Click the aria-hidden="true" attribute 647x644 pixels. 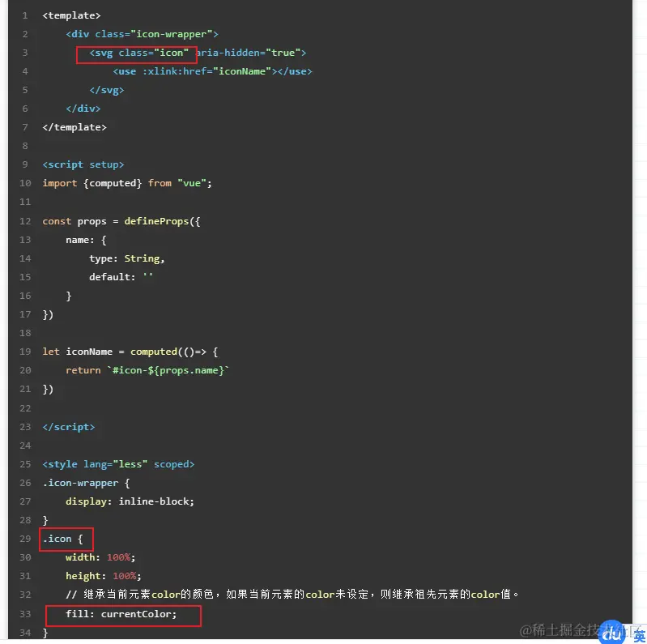[x=251, y=53]
